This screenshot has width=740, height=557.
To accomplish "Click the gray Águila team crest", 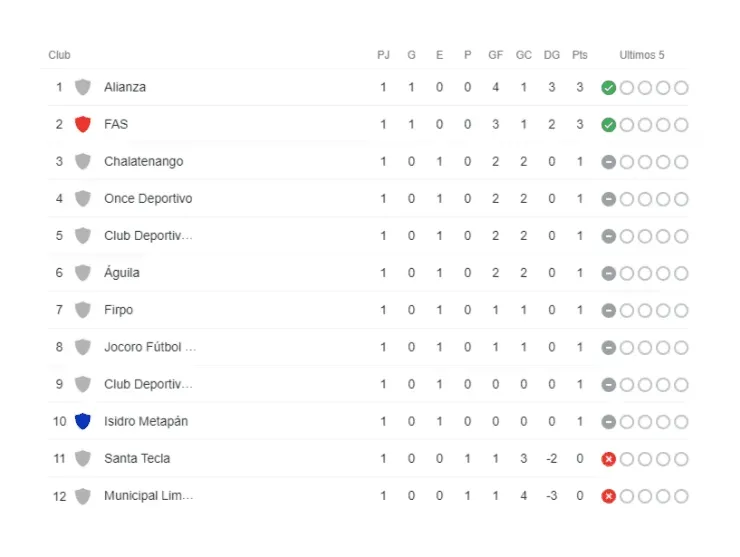I will [83, 273].
